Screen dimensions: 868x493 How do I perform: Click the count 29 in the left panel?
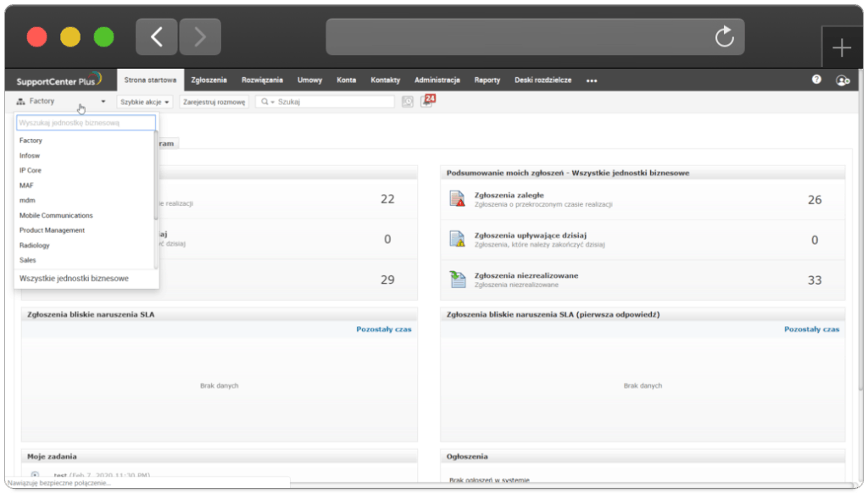click(x=387, y=280)
